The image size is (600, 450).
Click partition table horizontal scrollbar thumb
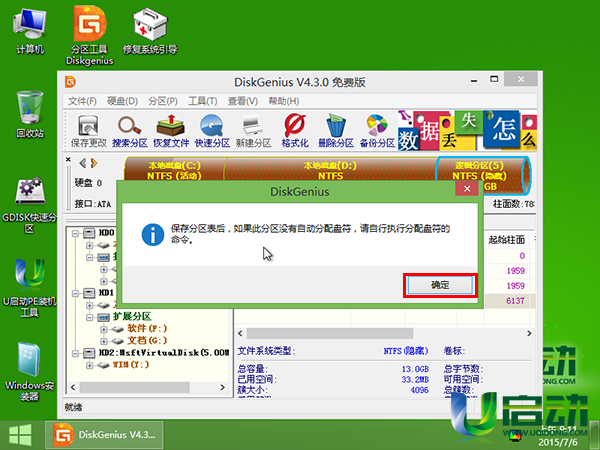tap(330, 333)
